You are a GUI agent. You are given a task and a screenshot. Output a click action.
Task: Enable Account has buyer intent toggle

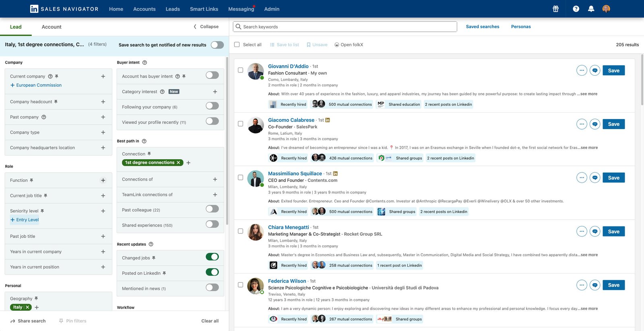coord(212,75)
